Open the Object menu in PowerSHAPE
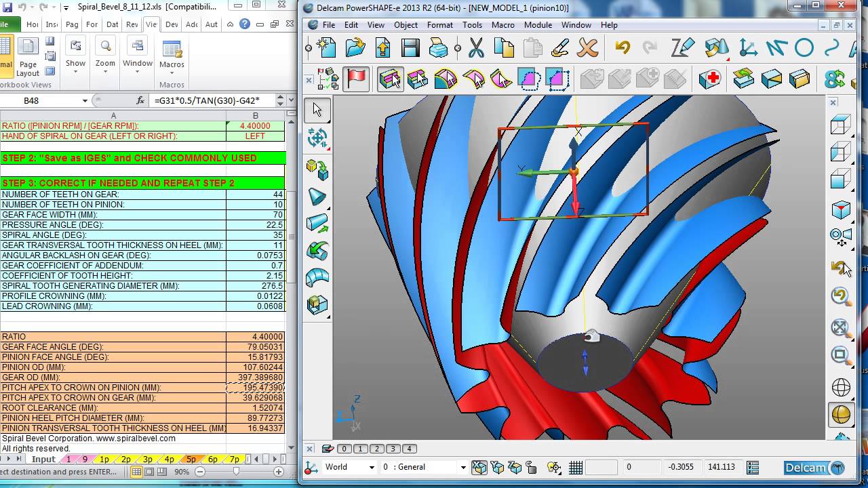This screenshot has height=488, width=868. click(406, 25)
